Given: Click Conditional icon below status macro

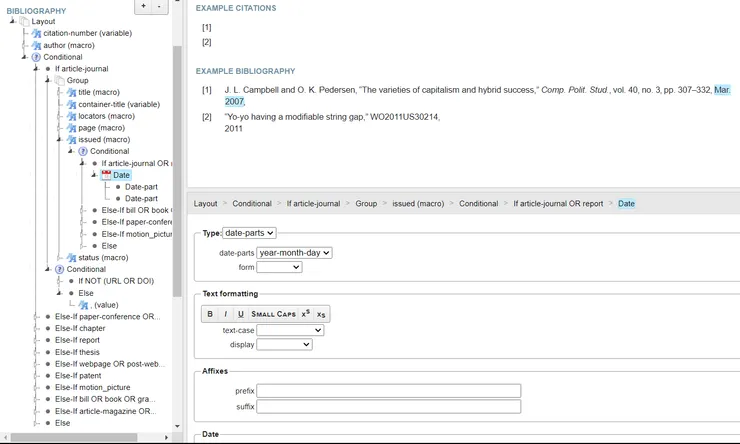Looking at the screenshot, I should (59, 269).
